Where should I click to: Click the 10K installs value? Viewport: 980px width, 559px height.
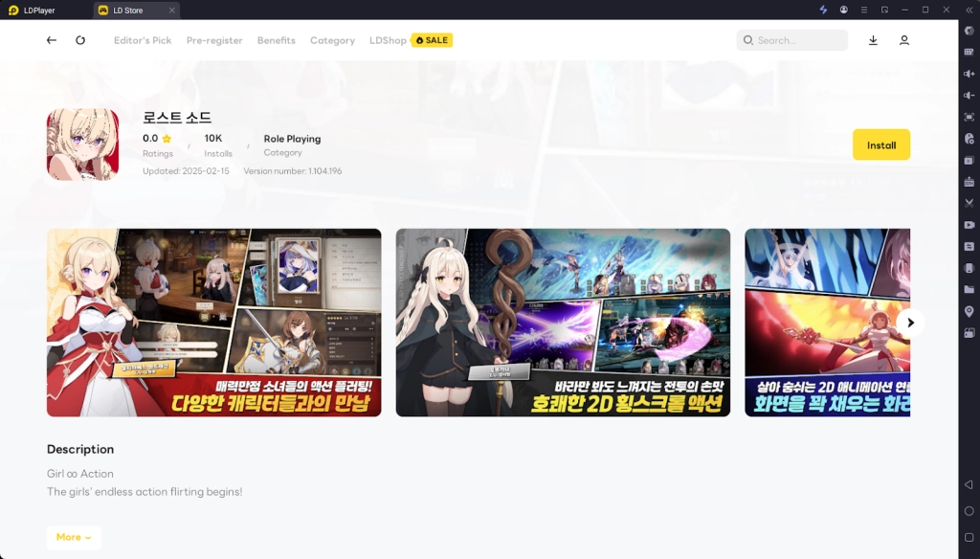(x=213, y=138)
